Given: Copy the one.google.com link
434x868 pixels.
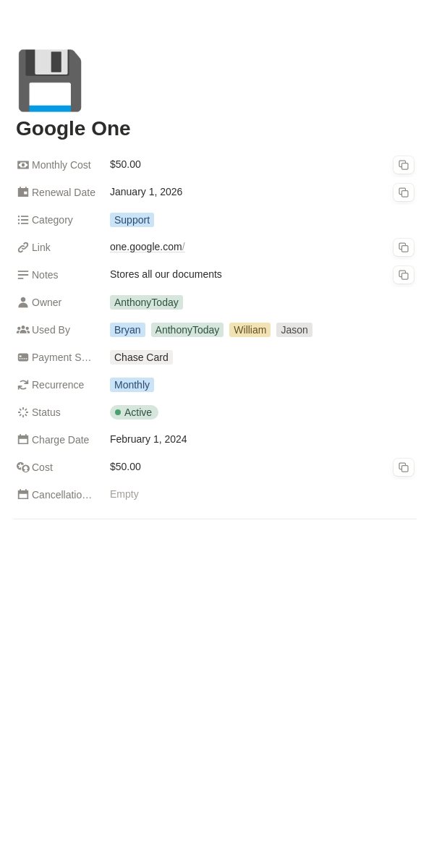Looking at the screenshot, I should (x=404, y=247).
